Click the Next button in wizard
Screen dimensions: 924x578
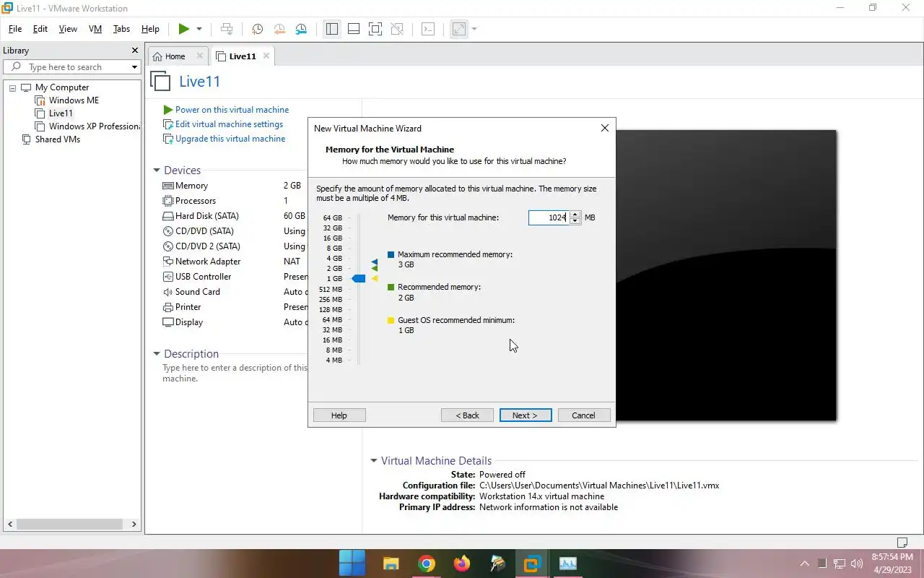526,415
